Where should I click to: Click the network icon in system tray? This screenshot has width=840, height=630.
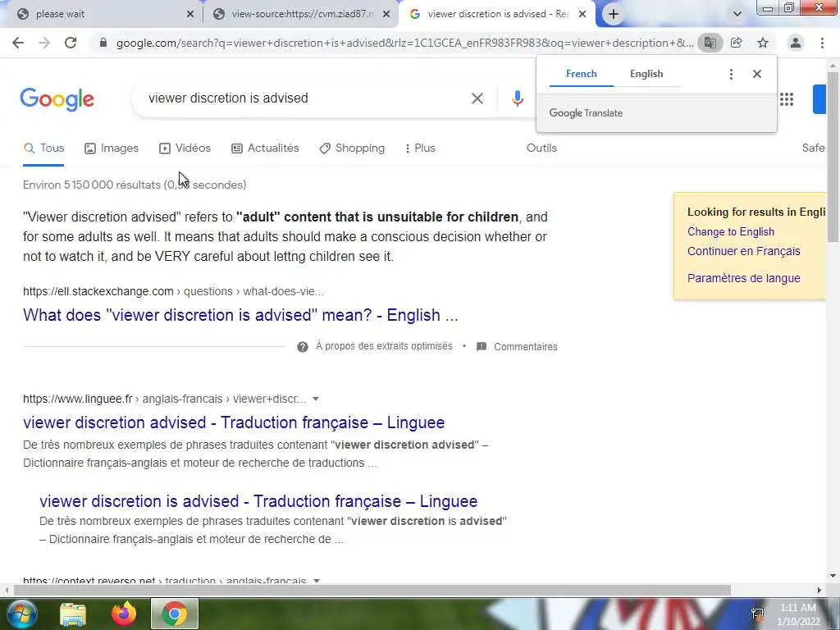pyautogui.click(x=757, y=614)
